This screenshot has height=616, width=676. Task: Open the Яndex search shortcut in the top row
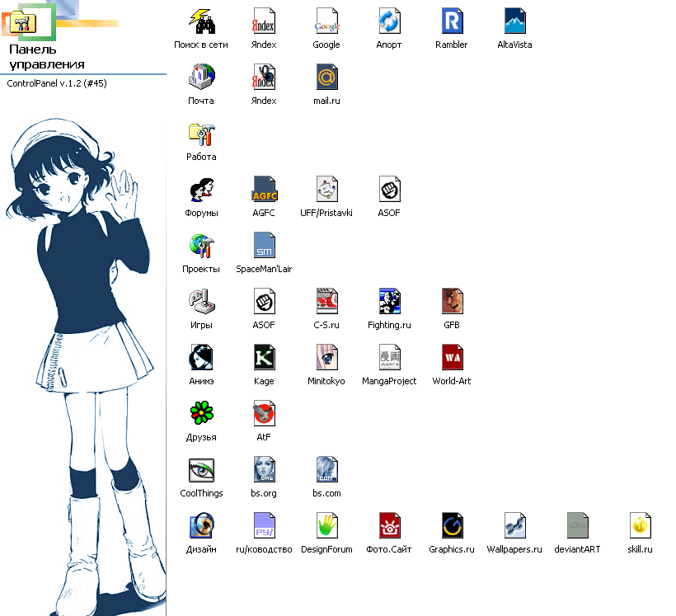click(x=264, y=21)
